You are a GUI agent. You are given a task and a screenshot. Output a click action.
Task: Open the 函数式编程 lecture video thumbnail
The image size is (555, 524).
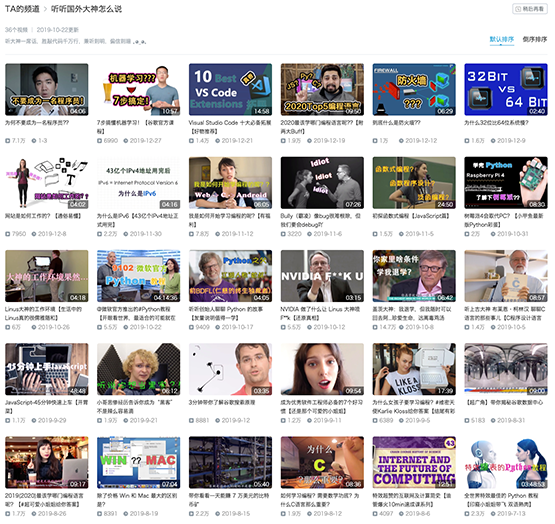coord(414,183)
